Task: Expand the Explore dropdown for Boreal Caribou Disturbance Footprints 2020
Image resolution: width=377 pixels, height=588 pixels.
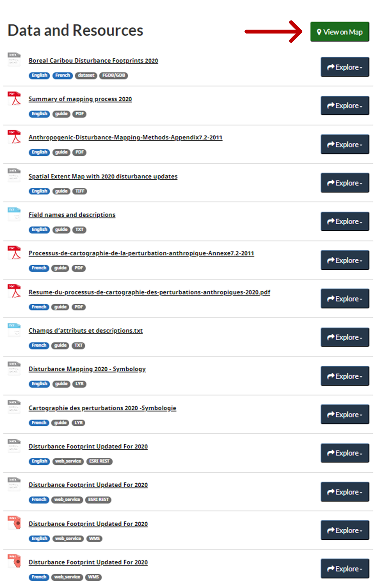Action: [345, 67]
